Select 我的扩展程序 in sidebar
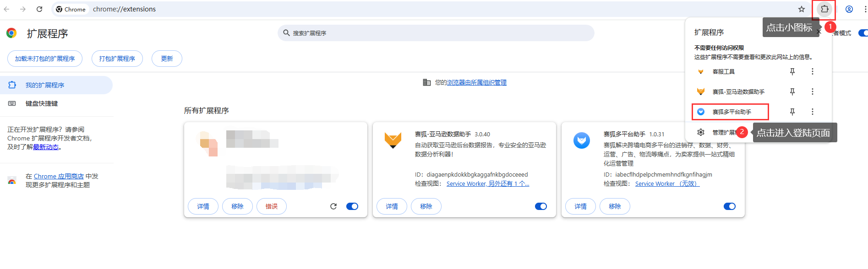 coord(56,85)
